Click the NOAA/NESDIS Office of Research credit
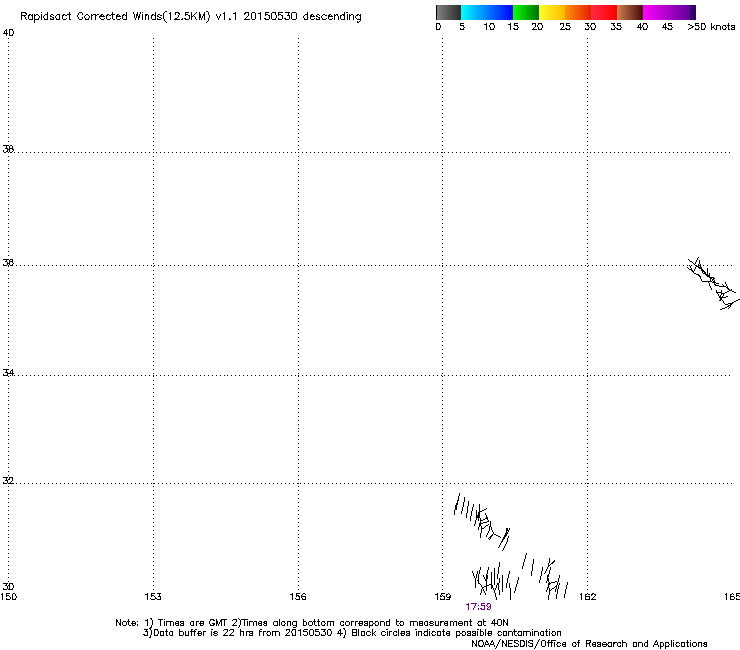Viewport: 740px width, 650px height. (589, 644)
